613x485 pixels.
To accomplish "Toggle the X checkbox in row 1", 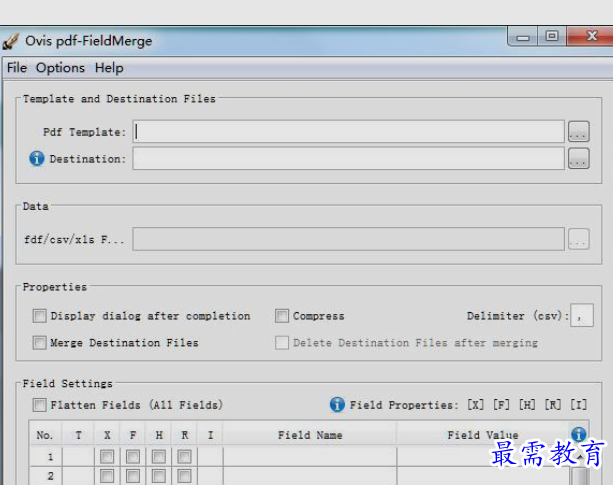I will 107,456.
